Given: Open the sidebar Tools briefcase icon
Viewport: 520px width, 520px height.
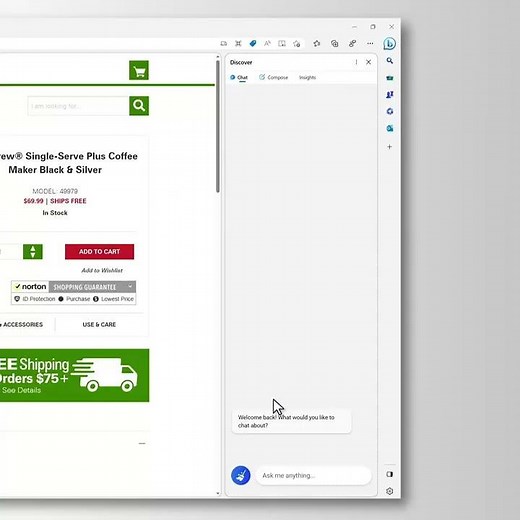Looking at the screenshot, I should click(x=389, y=78).
